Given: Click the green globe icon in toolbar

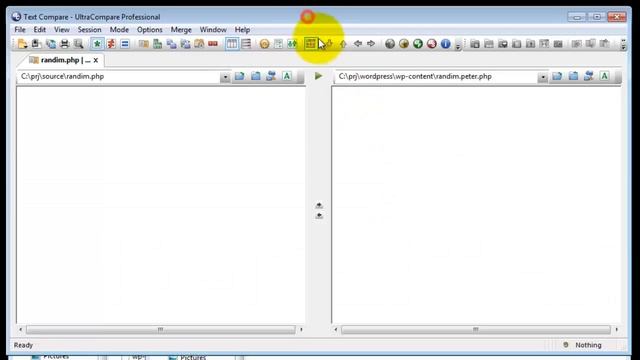Looking at the screenshot, I should [418, 44].
